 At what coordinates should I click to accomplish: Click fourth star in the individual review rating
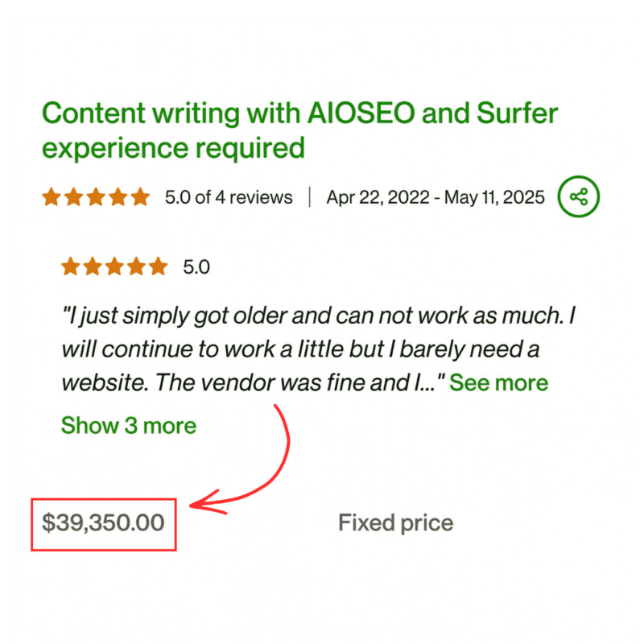pyautogui.click(x=136, y=266)
